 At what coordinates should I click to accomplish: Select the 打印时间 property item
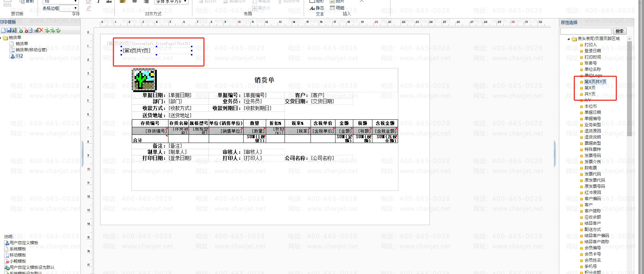point(592,57)
